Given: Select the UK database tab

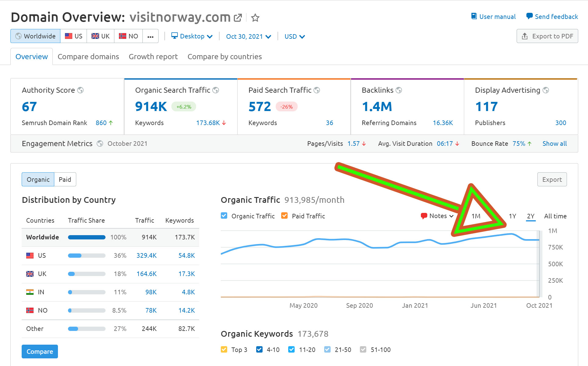Looking at the screenshot, I should click(100, 36).
